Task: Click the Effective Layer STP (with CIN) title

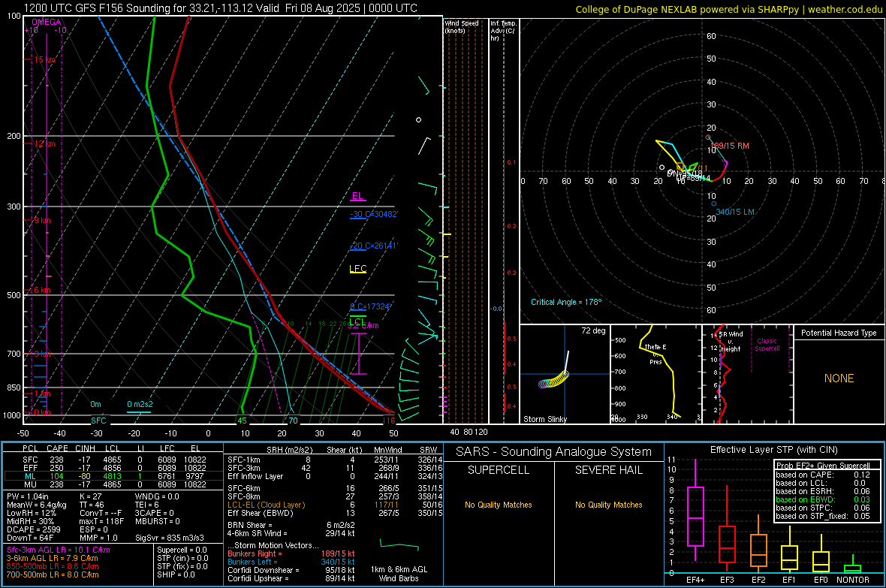Action: 773,450
